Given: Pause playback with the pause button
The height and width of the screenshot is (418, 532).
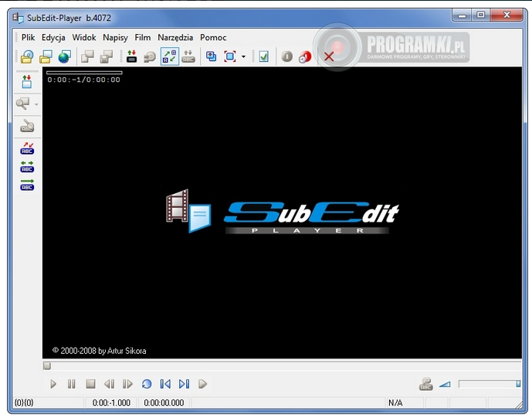Looking at the screenshot, I should pos(72,384).
